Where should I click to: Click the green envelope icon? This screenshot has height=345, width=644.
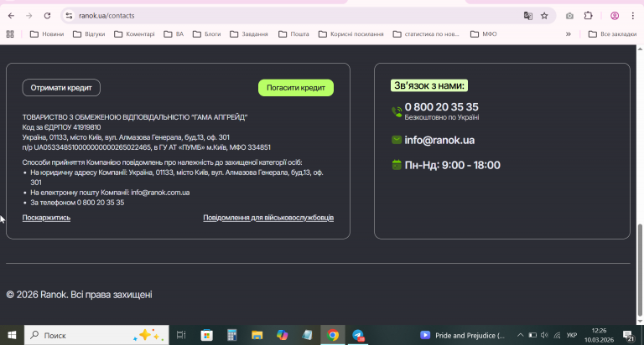point(397,140)
